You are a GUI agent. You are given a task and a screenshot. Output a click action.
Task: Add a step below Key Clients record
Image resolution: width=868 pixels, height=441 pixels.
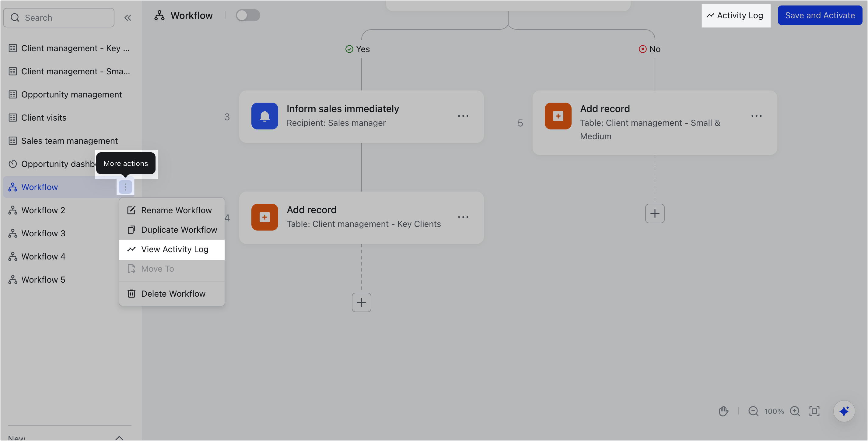[362, 302]
